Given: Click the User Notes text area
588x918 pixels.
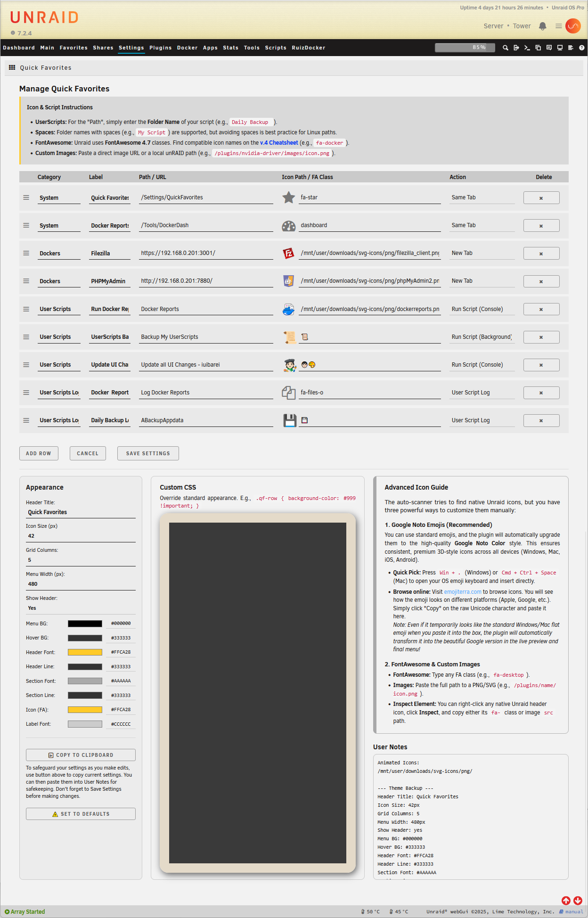Looking at the screenshot, I should point(471,817).
